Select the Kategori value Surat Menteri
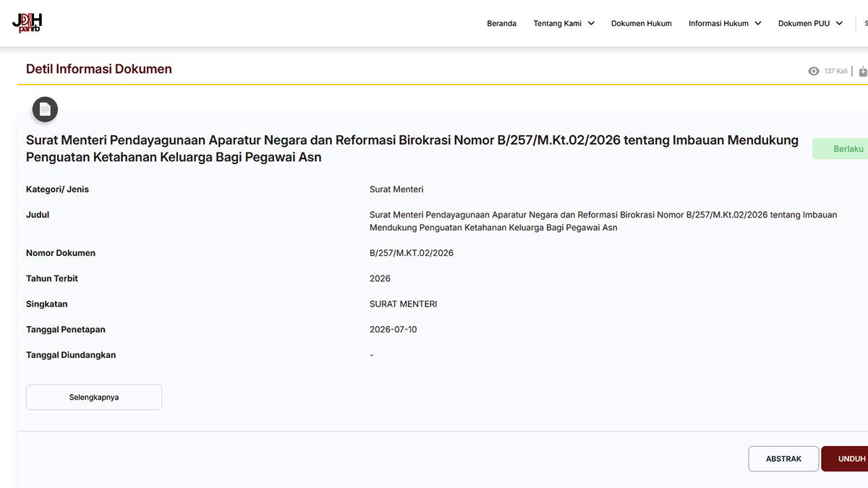 click(396, 189)
